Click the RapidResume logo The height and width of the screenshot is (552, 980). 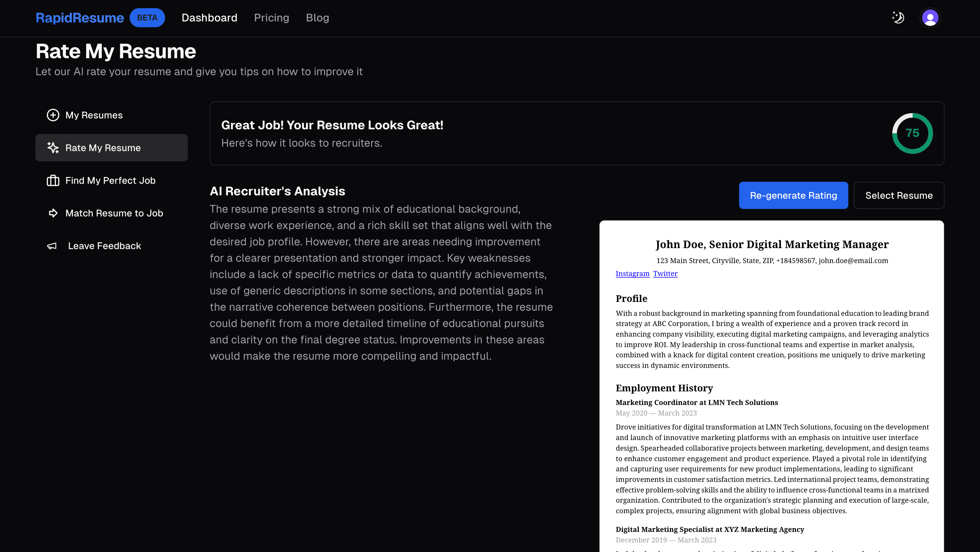80,17
